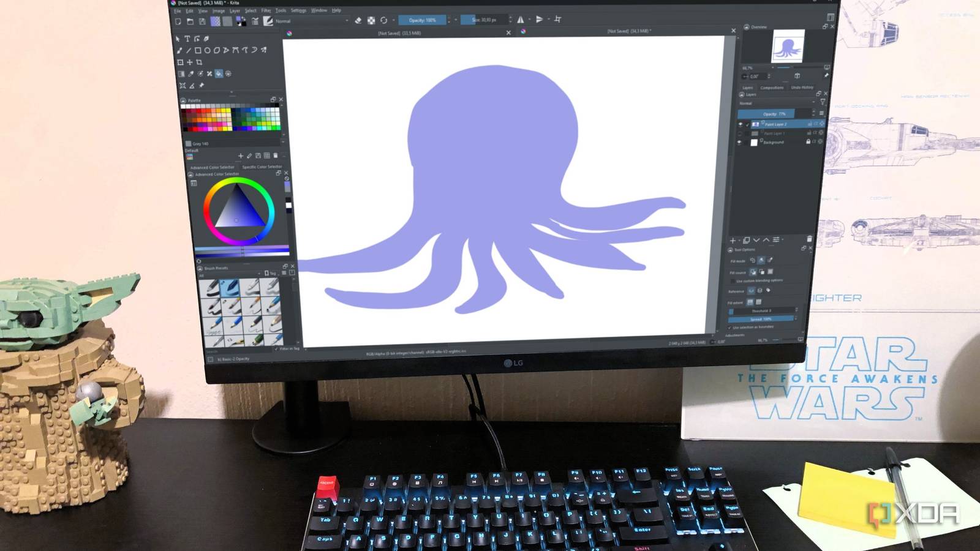The height and width of the screenshot is (551, 980).
Task: Open the Settings menu
Action: pos(298,10)
